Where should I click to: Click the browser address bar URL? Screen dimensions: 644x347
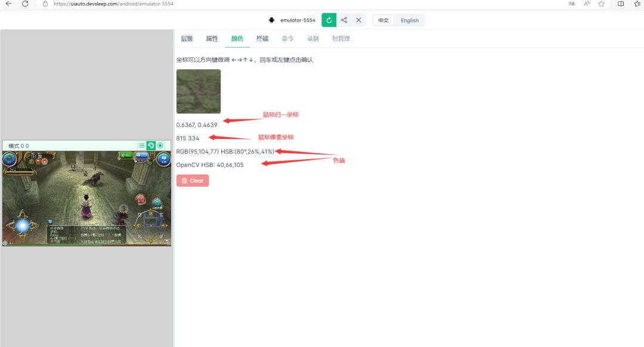tap(113, 4)
